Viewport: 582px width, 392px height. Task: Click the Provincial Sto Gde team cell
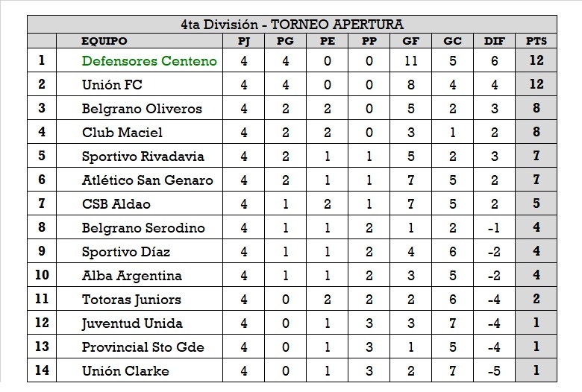143,347
